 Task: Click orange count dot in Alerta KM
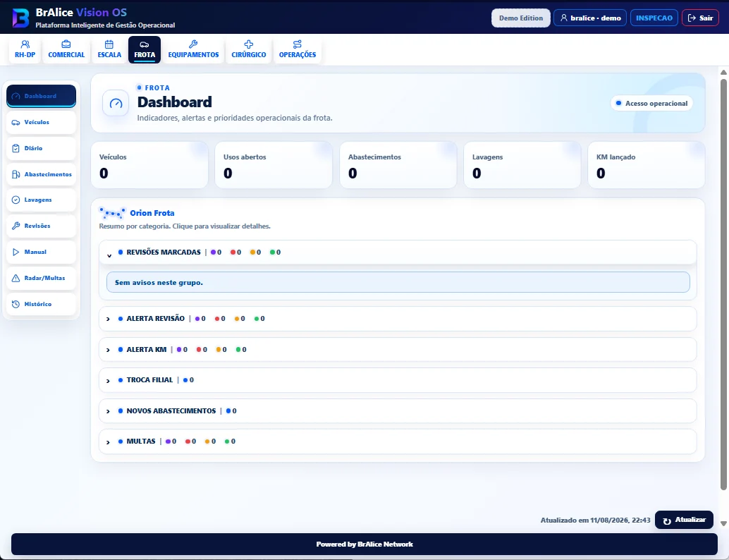point(219,350)
